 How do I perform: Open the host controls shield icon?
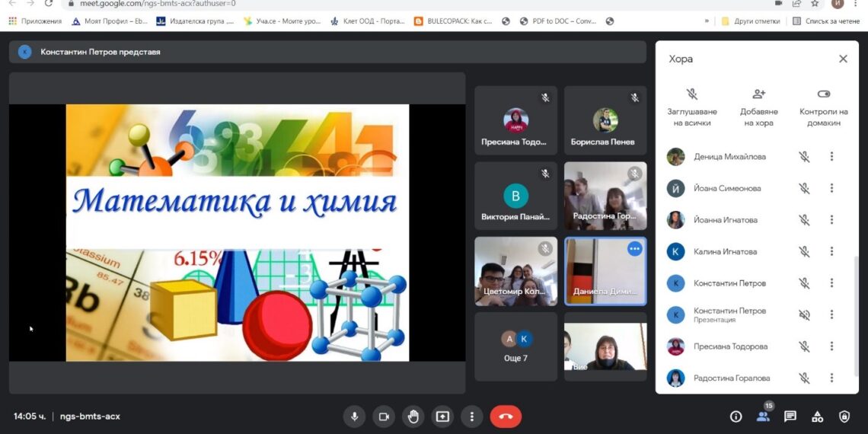[x=844, y=416]
